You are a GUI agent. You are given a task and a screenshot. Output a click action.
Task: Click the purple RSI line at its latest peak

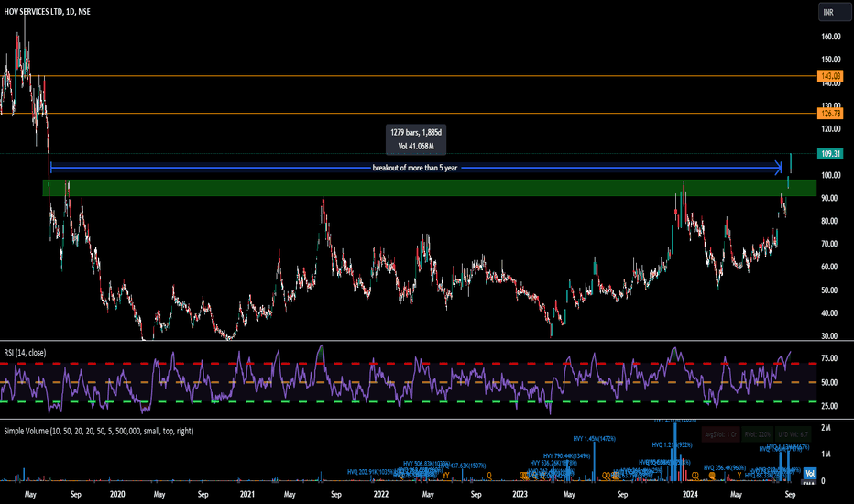[790, 353]
